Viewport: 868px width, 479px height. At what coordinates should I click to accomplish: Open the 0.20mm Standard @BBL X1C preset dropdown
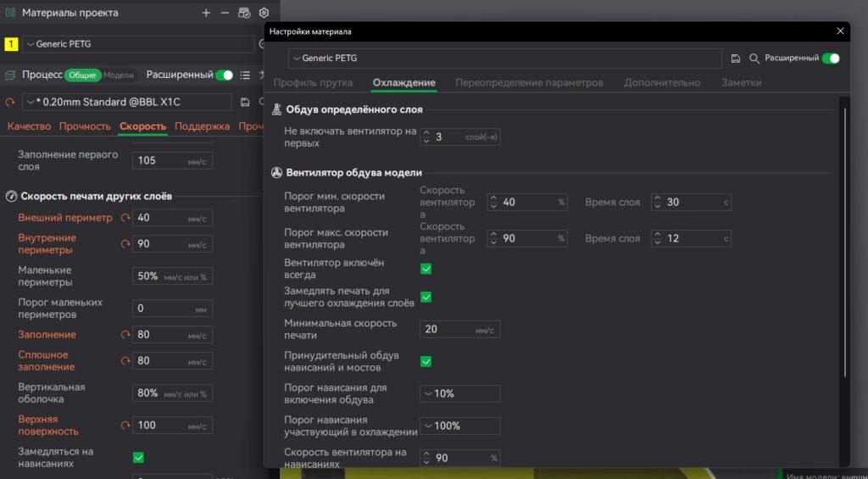(x=127, y=102)
